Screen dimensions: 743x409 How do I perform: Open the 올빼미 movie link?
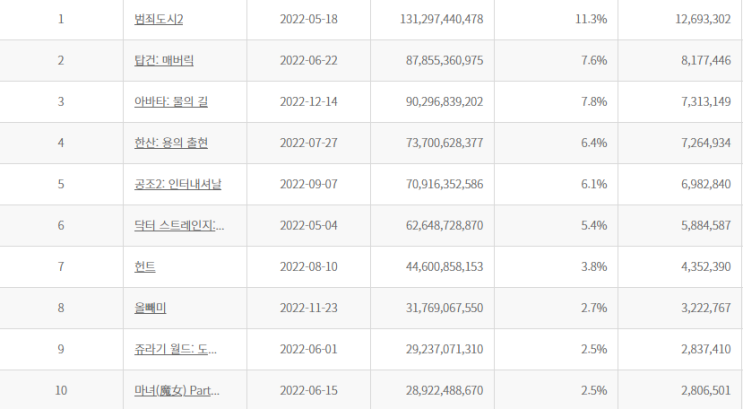(x=150, y=308)
